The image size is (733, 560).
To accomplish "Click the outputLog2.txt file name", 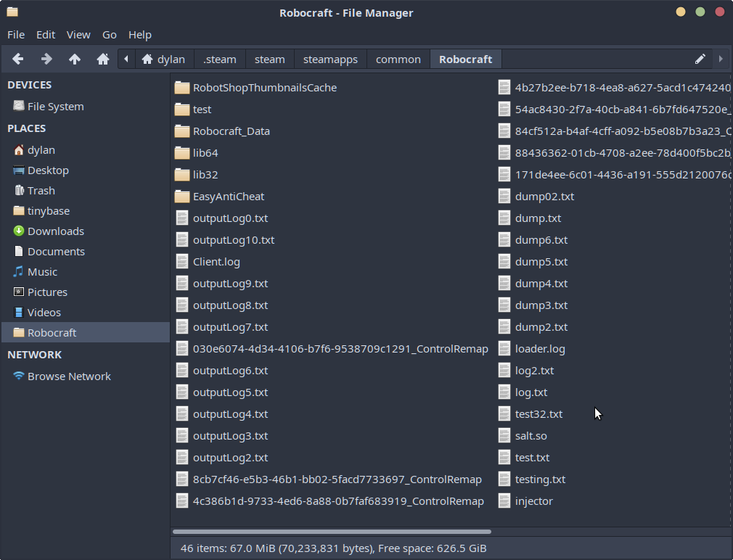I will click(231, 458).
